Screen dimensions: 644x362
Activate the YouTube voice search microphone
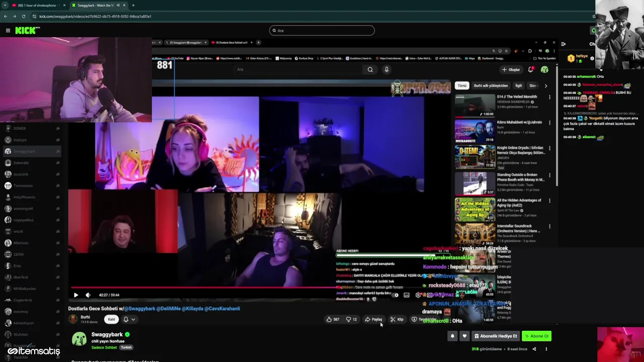[386, 69]
